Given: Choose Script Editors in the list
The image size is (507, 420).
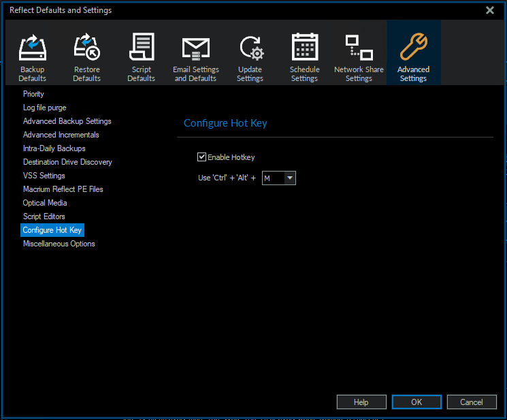Looking at the screenshot, I should (44, 216).
